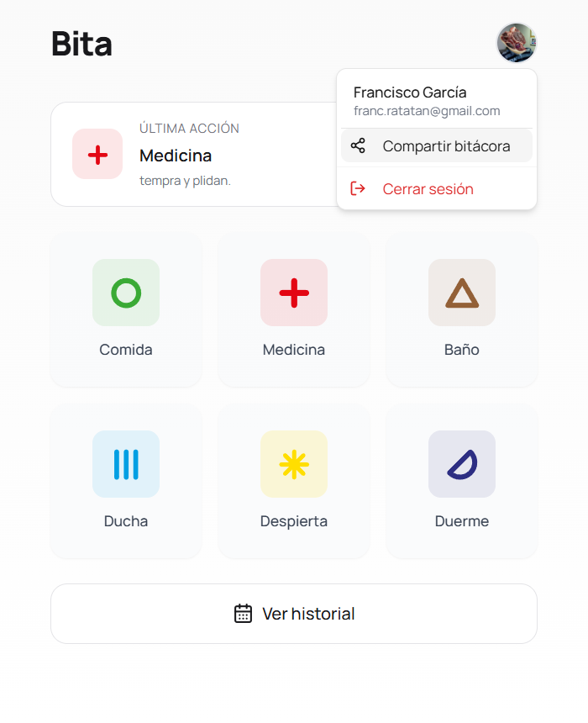588x723 pixels.
Task: Open Ver historial button
Action: coord(294,614)
